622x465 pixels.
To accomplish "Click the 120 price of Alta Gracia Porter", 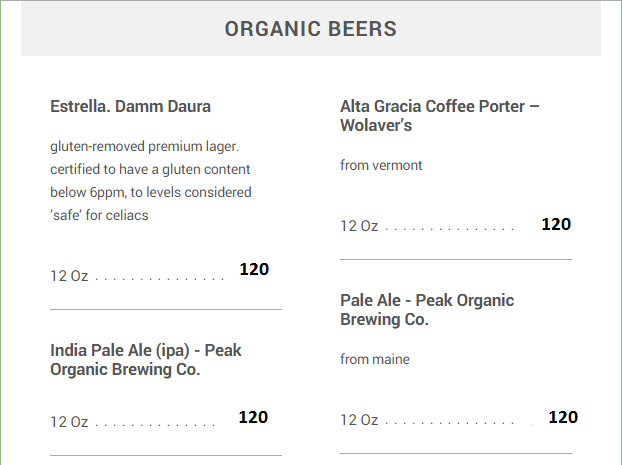I will click(x=555, y=225).
